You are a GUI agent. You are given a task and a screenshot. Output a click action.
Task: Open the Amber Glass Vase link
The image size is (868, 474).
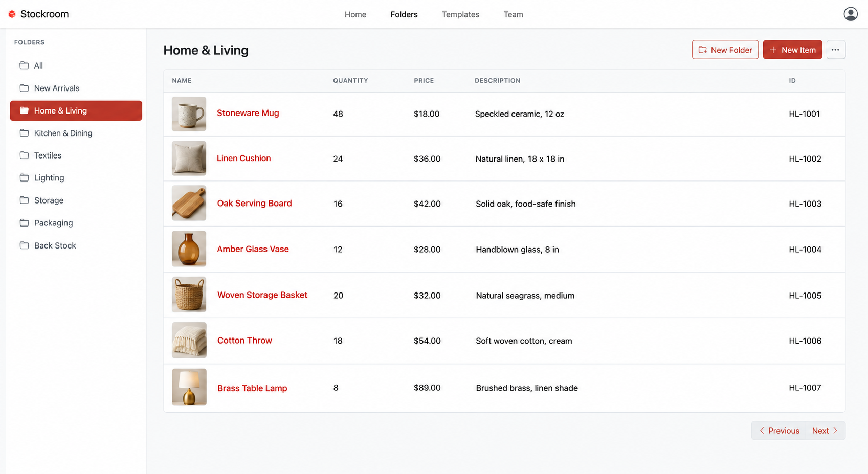coord(253,249)
